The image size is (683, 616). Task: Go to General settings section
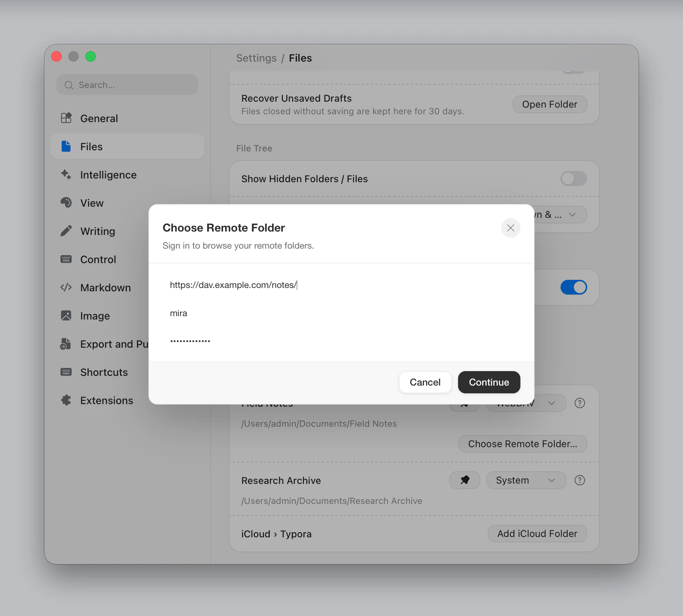127,118
